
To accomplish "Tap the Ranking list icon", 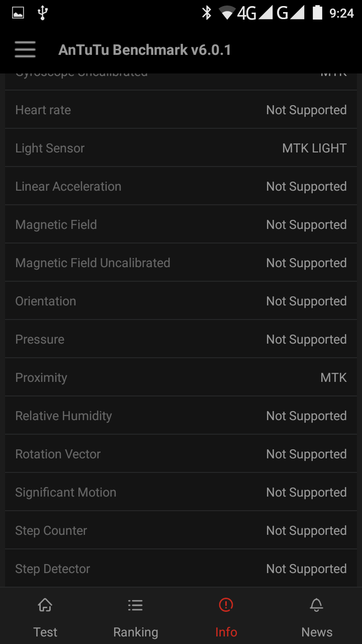I will pyautogui.click(x=135, y=605).
